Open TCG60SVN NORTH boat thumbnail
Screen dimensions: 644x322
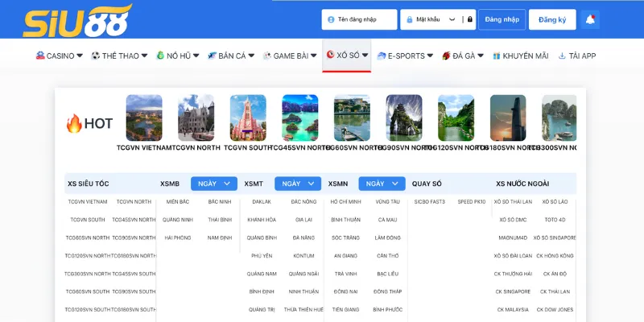(352, 118)
